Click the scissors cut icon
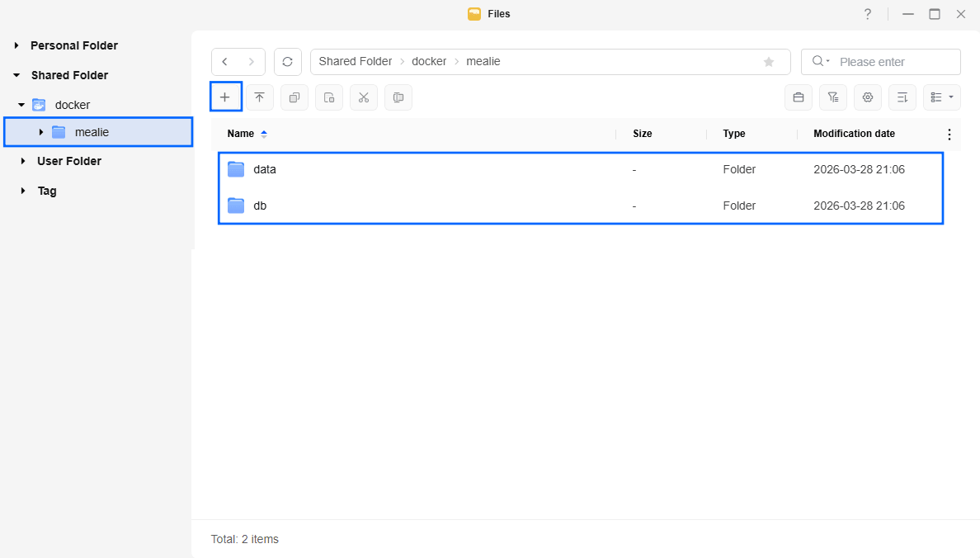980x558 pixels. [x=364, y=97]
